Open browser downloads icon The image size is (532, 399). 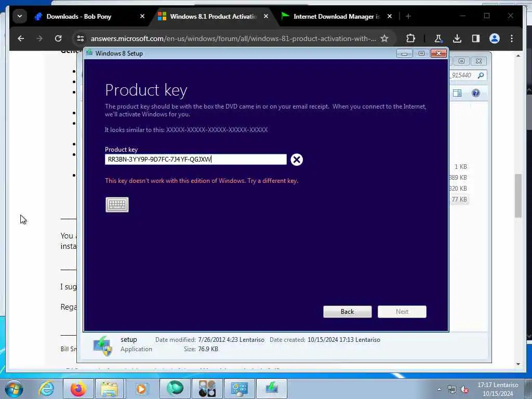coord(457,38)
